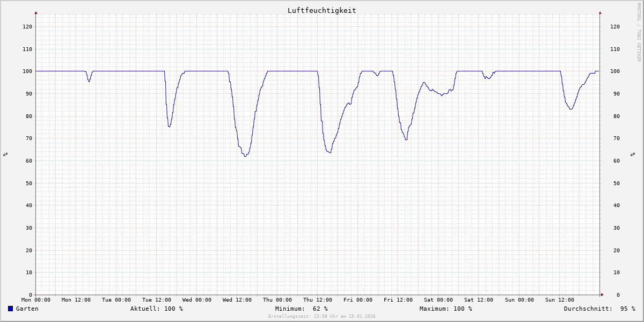This screenshot has height=322, width=644.
Task: Select the Garten legend label
Action: 27,309
